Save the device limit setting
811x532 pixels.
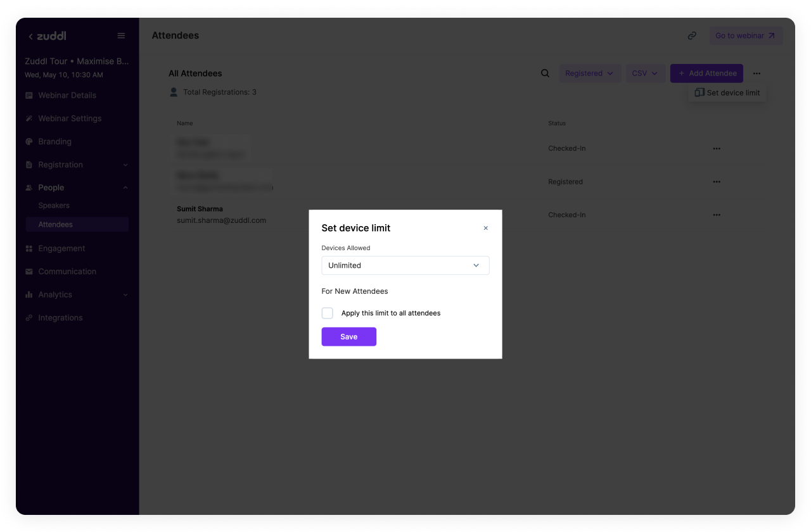click(x=348, y=337)
